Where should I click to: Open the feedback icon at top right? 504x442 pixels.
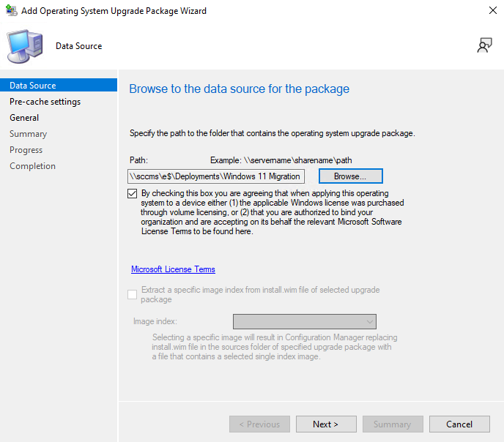coord(484,45)
